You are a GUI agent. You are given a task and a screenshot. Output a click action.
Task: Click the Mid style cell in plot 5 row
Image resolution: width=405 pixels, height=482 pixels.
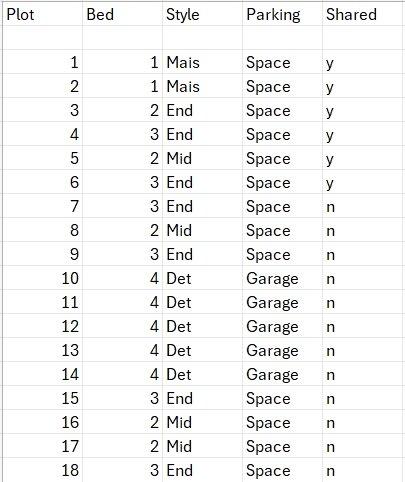[x=203, y=158]
